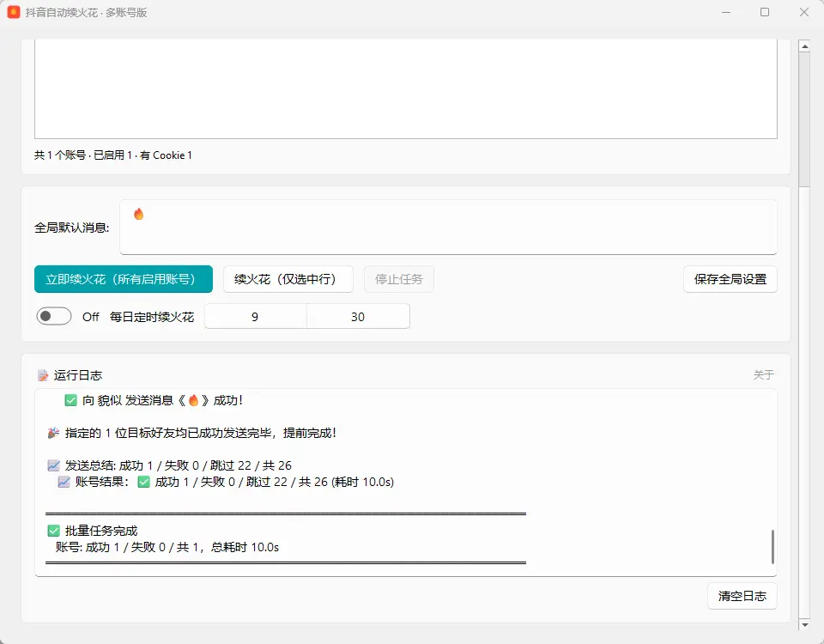Click log line 指定的 1 位目标好友均已成功发送完毕
The height and width of the screenshot is (644, 824).
pyautogui.click(x=200, y=433)
